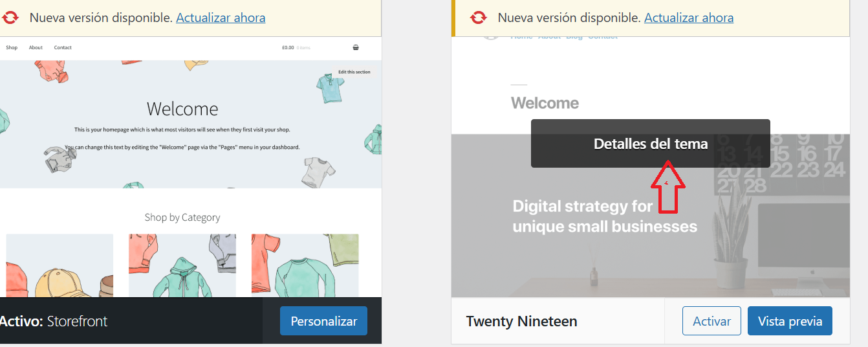Viewport: 868px width, 347px height.
Task: Click the Edit this section link
Action: point(354,72)
